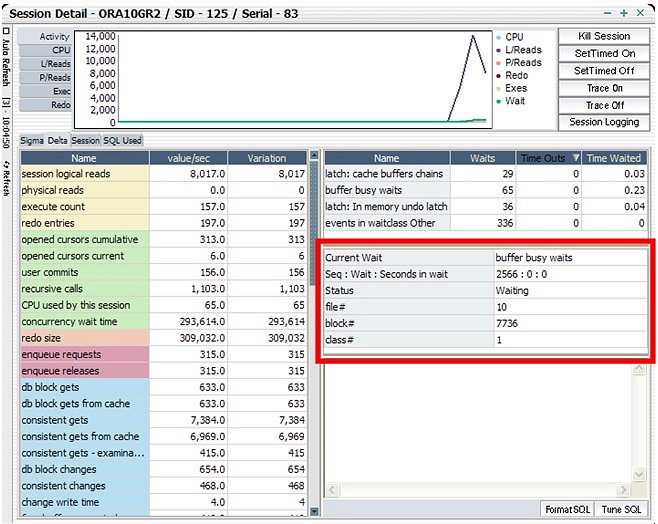658x524 pixels.
Task: Click the CPU legend color dot
Action: [x=499, y=37]
